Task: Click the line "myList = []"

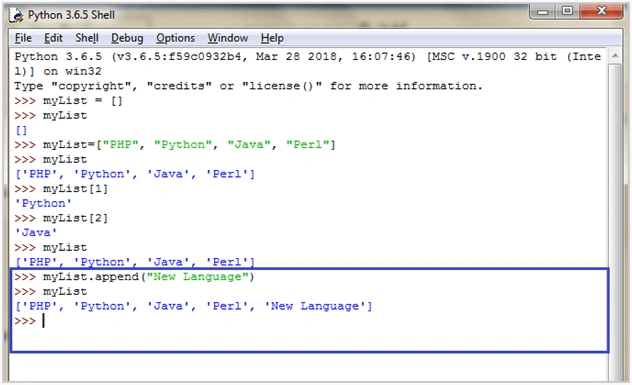Action: point(68,101)
